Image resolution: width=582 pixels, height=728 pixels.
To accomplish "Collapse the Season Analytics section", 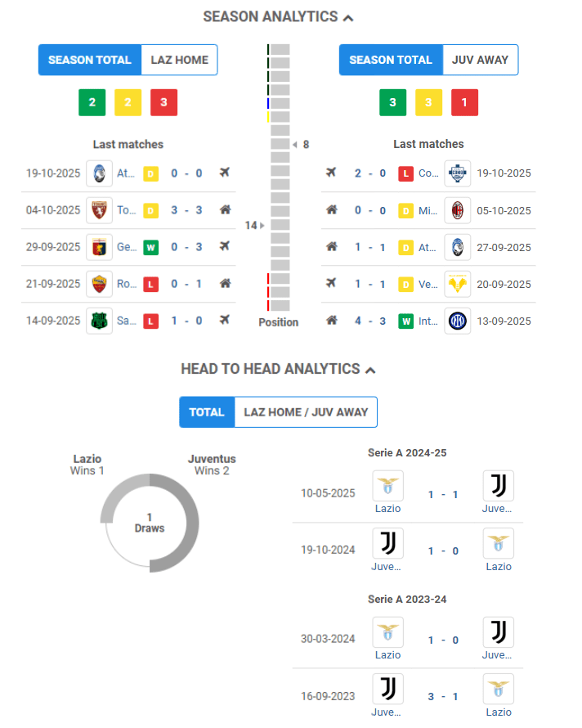I will click(348, 17).
